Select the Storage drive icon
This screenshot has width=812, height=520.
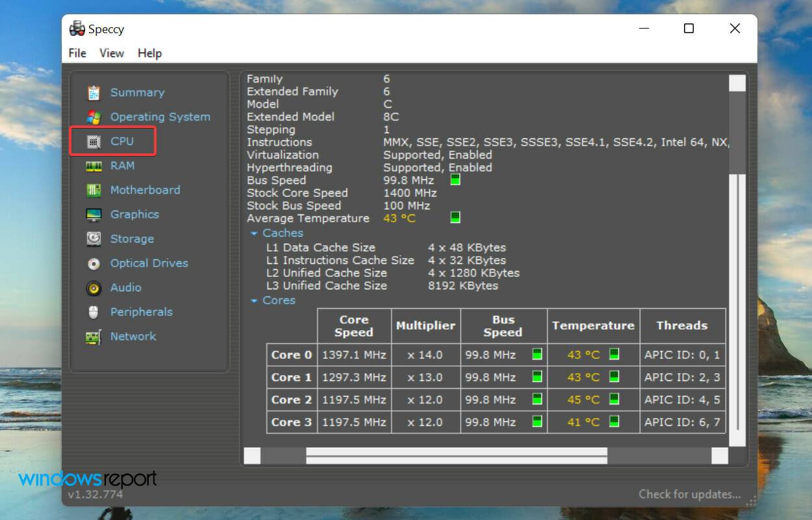(x=93, y=239)
